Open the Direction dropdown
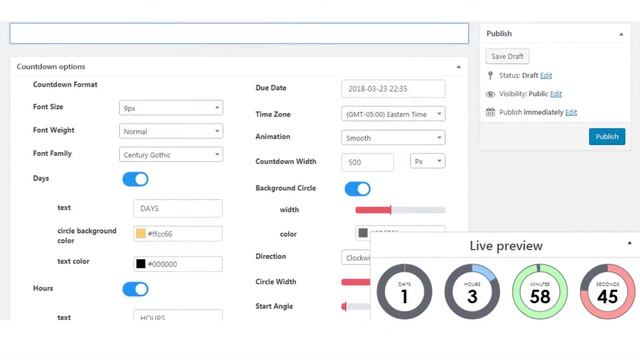This screenshot has width=640, height=360. click(356, 258)
